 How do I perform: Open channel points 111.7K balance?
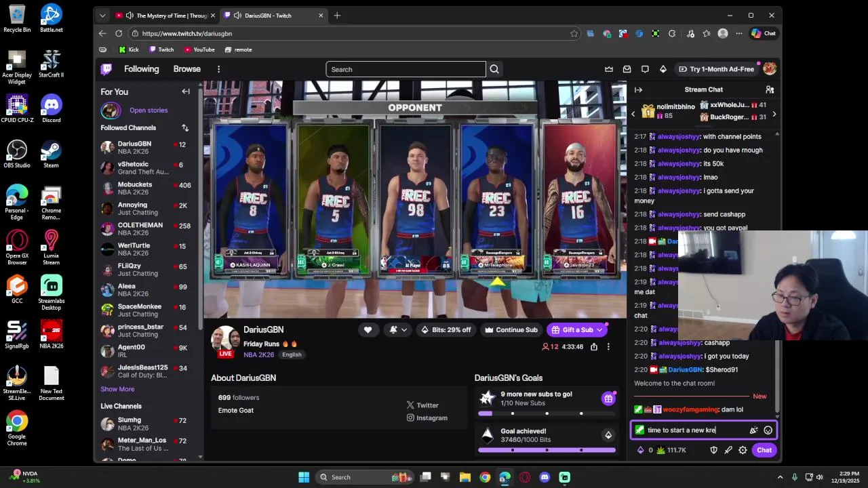tap(671, 450)
